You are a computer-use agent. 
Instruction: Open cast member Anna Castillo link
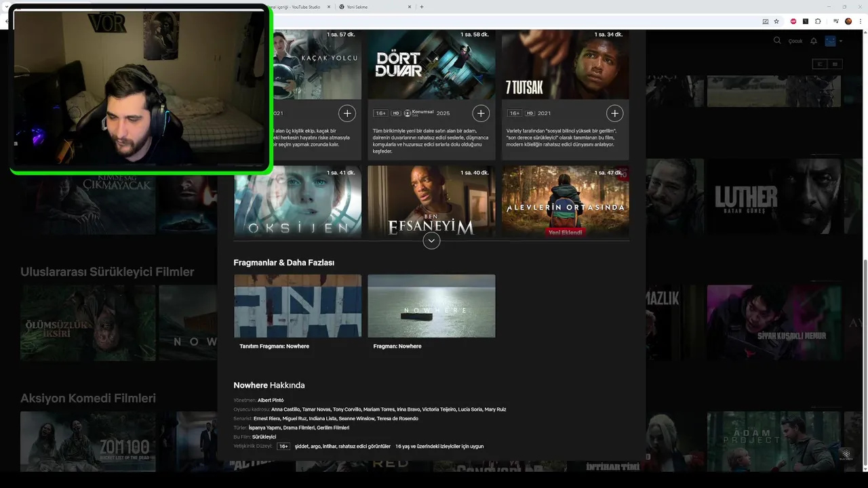285,409
